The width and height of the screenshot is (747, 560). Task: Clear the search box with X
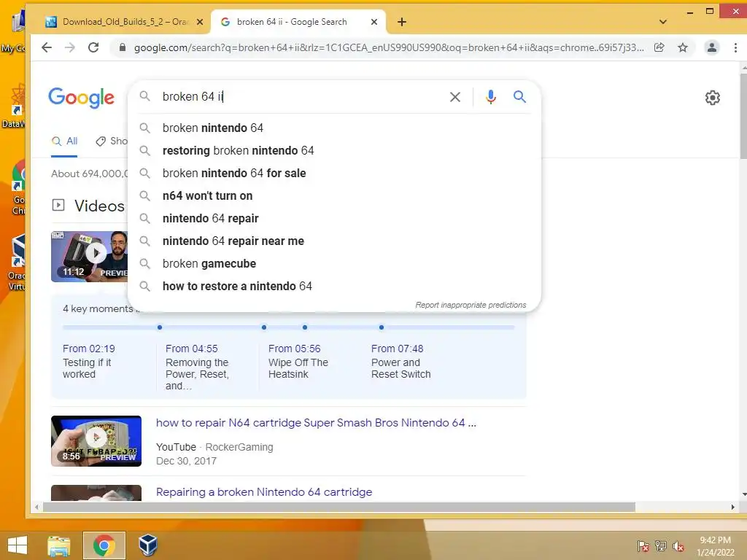pyautogui.click(x=455, y=97)
